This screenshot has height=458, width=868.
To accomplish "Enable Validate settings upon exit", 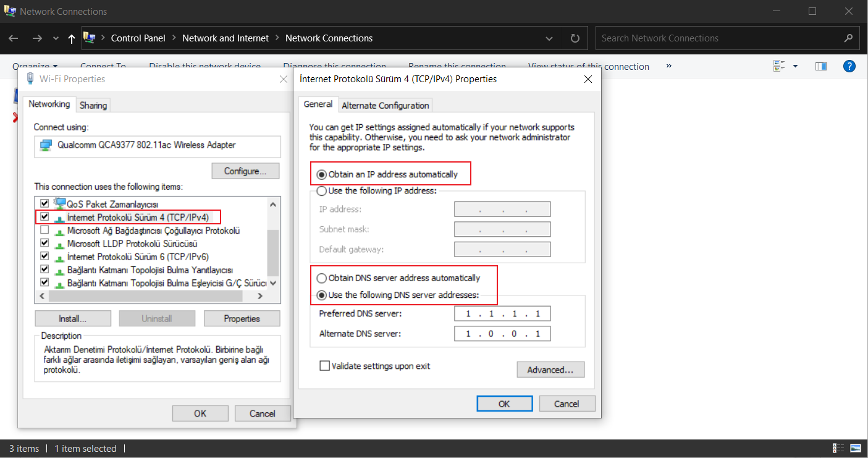I will [324, 366].
